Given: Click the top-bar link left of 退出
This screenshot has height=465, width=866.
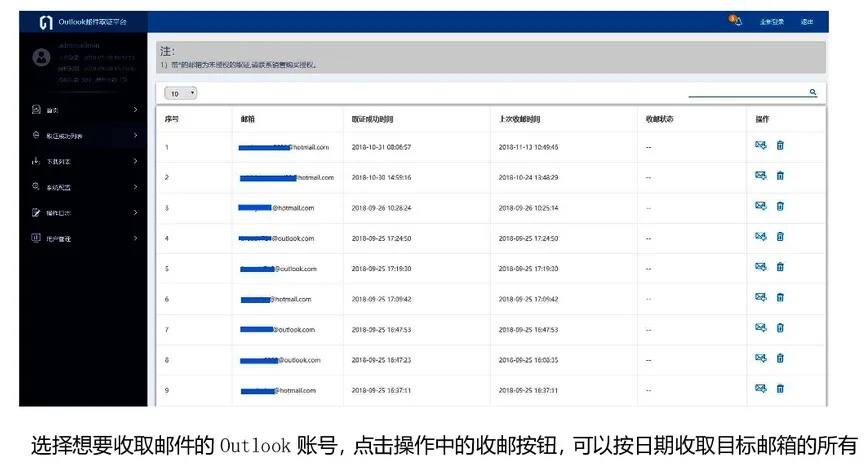Looking at the screenshot, I should tap(772, 21).
